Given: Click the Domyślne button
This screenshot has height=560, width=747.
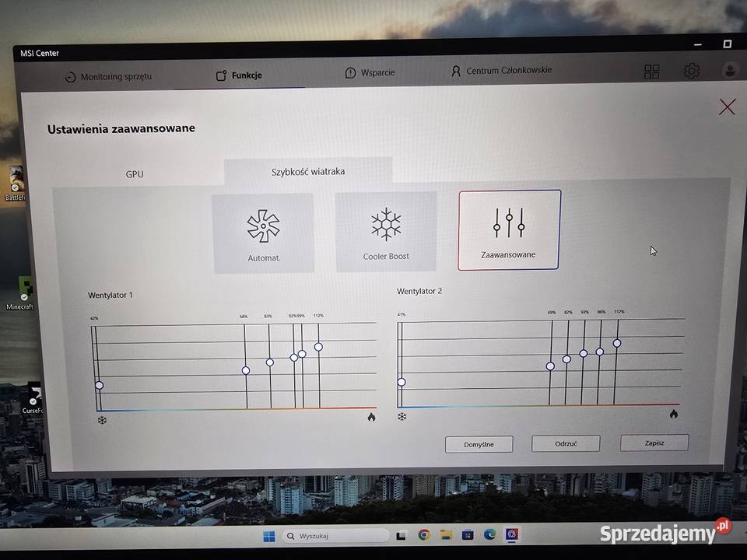Looking at the screenshot, I should point(479,444).
